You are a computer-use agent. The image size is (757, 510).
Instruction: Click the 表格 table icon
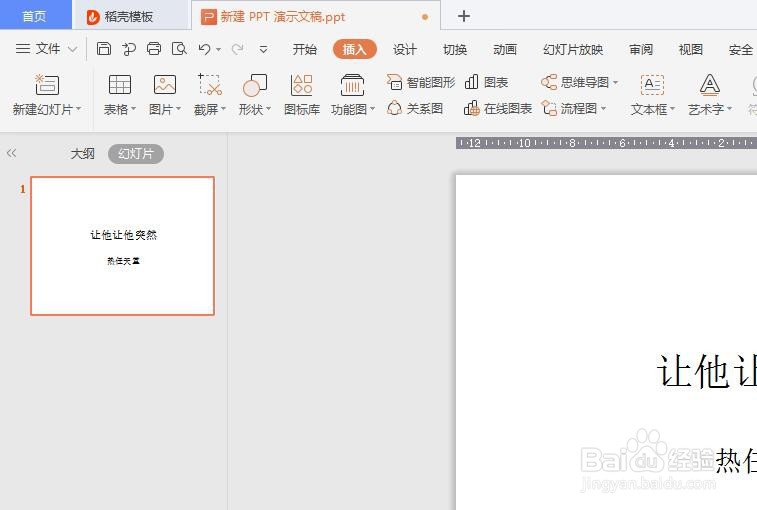(x=120, y=85)
